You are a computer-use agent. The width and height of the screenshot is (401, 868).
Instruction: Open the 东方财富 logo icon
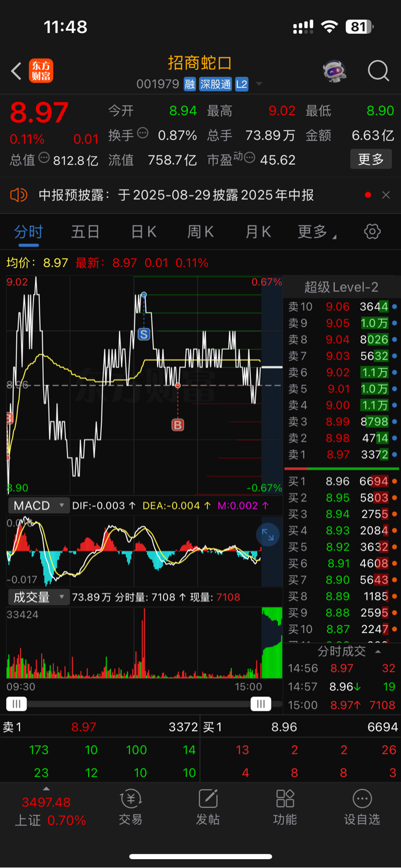coord(41,71)
